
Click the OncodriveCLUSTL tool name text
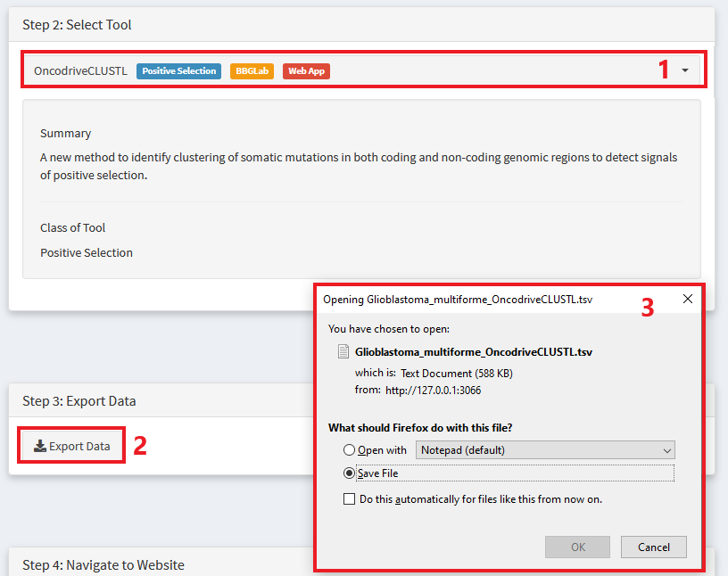click(x=80, y=71)
